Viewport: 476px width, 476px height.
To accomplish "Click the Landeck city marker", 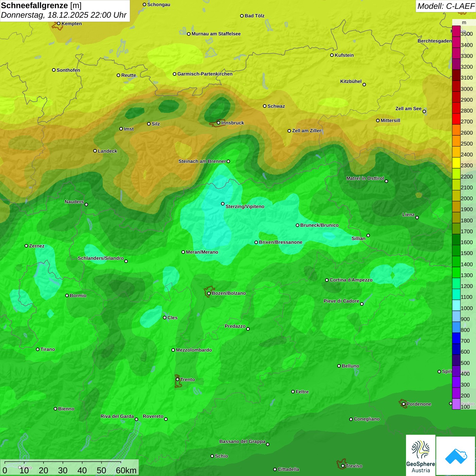I will (95, 151).
